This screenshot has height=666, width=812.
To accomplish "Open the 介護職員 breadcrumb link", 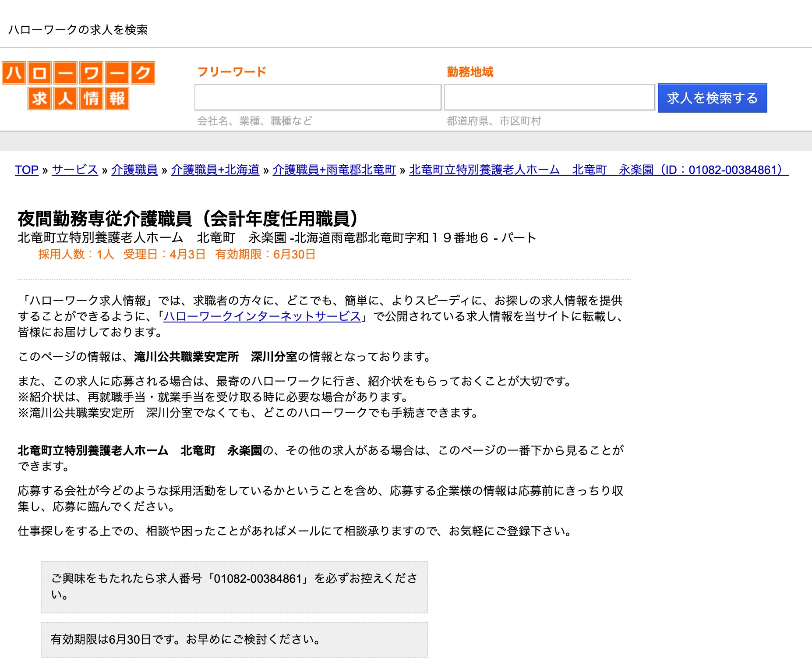I will [134, 170].
